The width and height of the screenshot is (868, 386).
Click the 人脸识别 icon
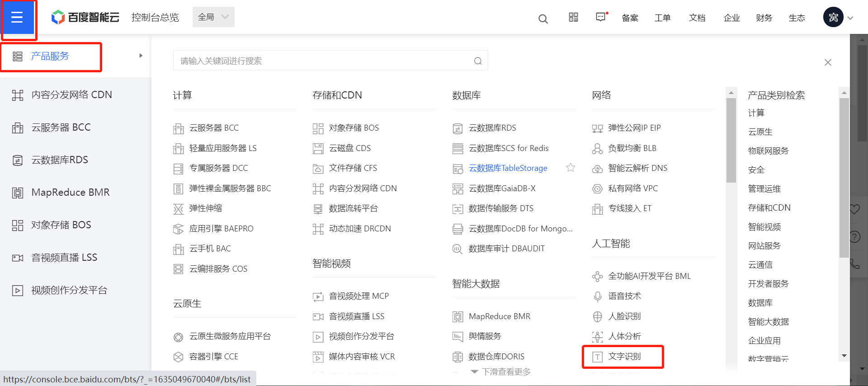598,316
